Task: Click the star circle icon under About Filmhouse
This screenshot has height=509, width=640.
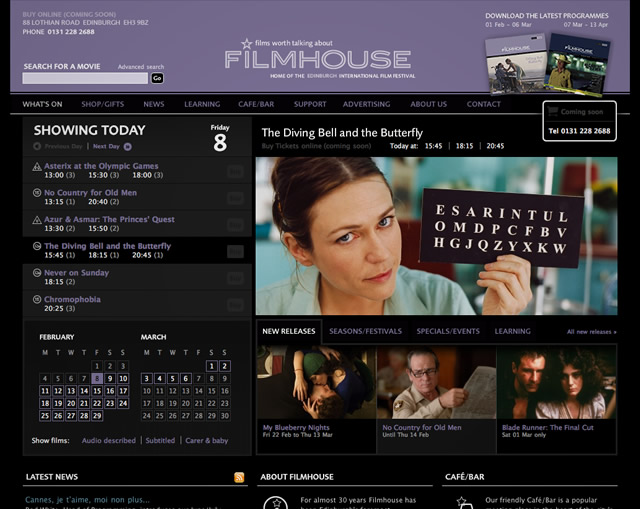Action: [x=276, y=503]
